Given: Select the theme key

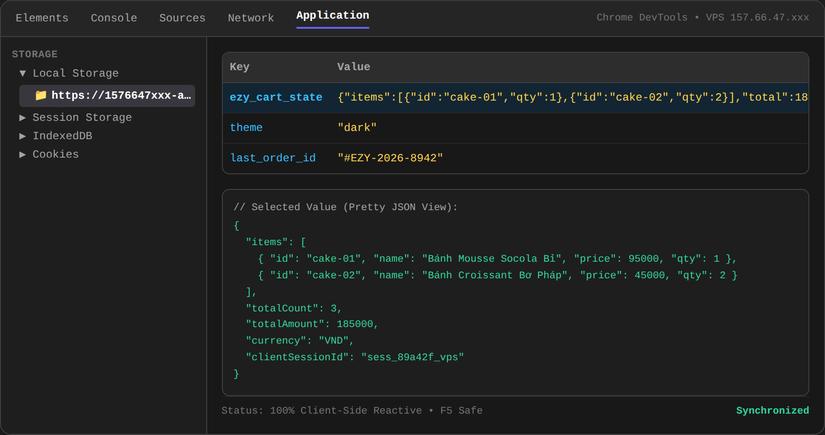Looking at the screenshot, I should click(246, 127).
